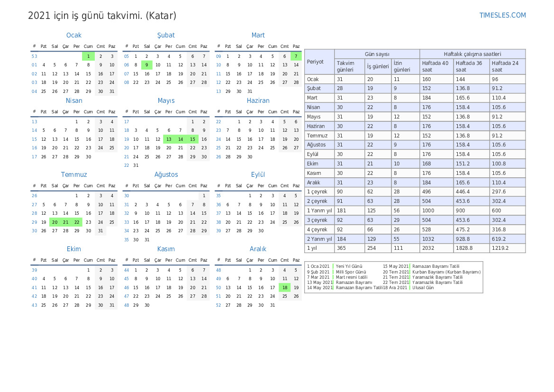
Task: Click highlighted day 22 in Temmuz calendar
Action: point(77,222)
